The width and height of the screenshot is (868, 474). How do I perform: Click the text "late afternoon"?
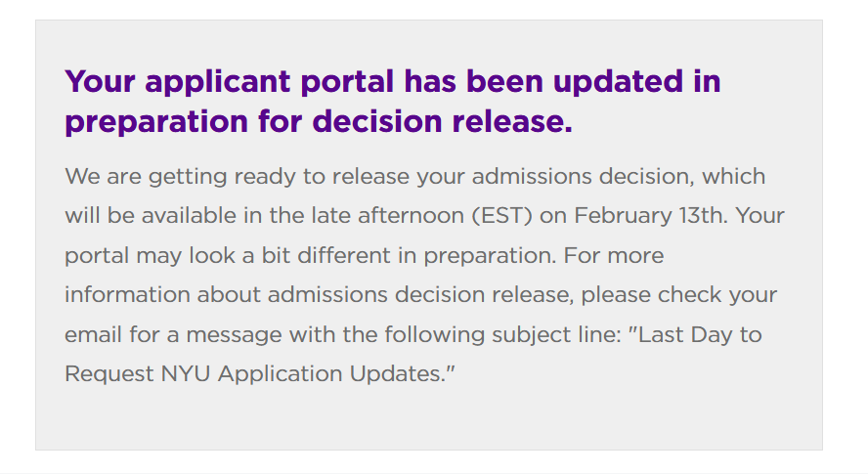387,215
